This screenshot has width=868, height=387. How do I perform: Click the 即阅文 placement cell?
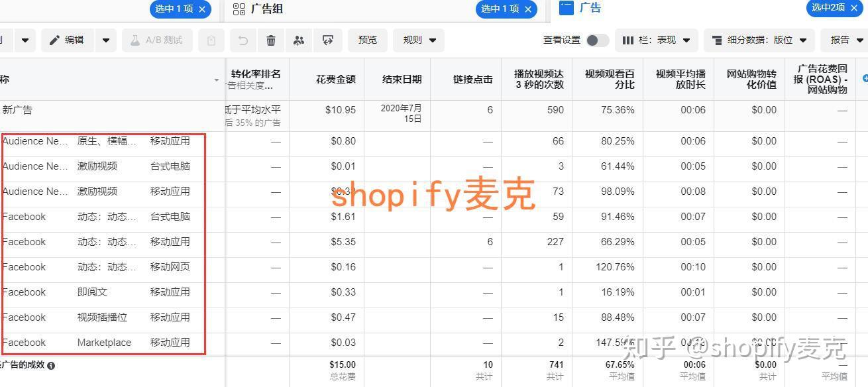tap(92, 292)
